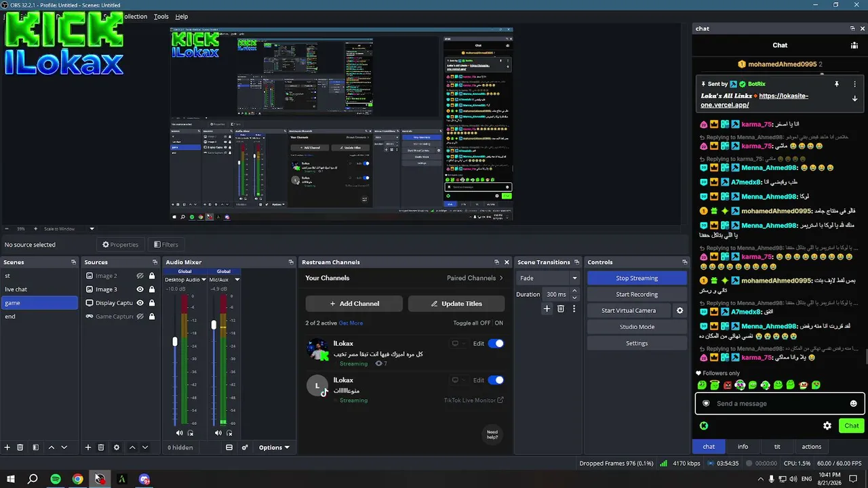
Task: Decrease transition duration with down arrow
Action: [x=574, y=298]
